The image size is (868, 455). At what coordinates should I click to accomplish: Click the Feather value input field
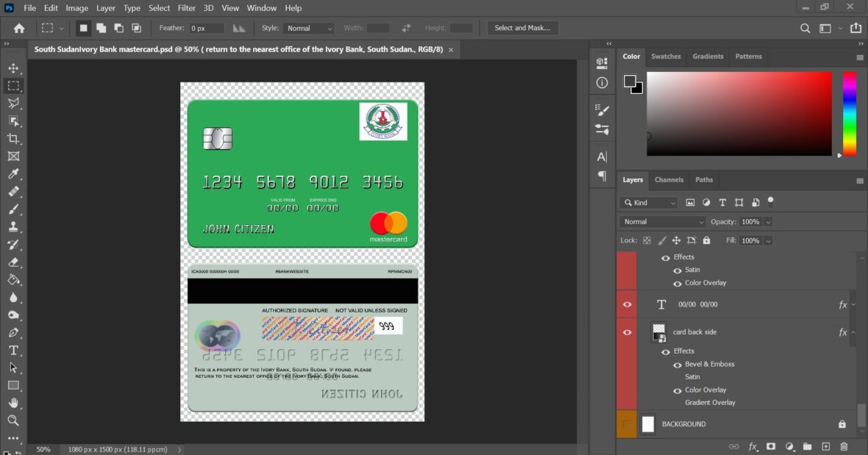[x=206, y=27]
